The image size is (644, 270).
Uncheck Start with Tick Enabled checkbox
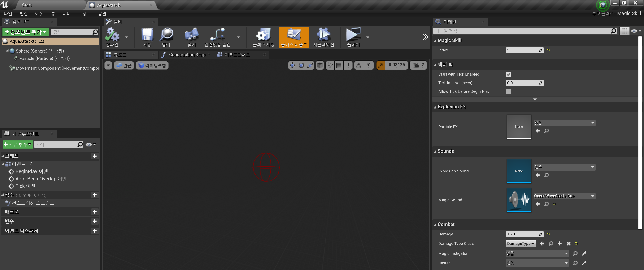click(508, 74)
